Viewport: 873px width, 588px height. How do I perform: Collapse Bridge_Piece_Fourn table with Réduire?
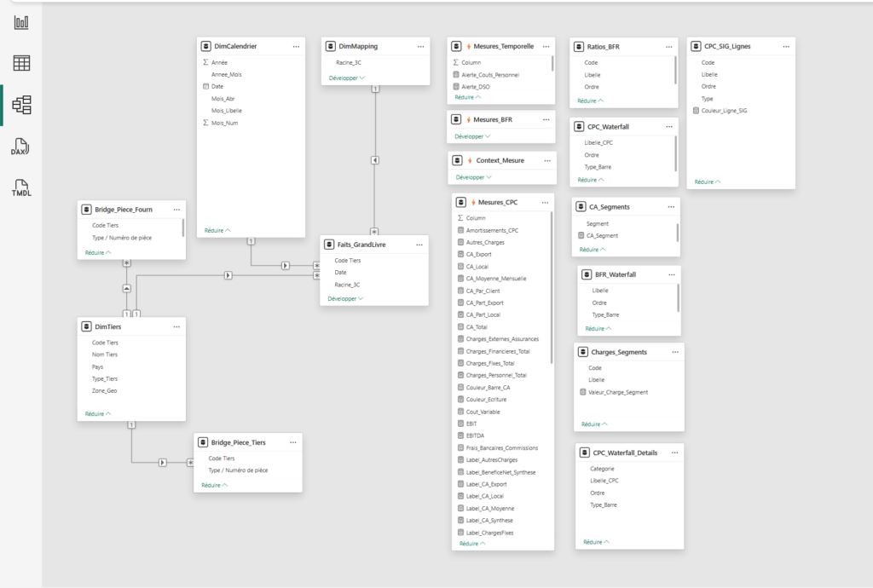pos(98,252)
